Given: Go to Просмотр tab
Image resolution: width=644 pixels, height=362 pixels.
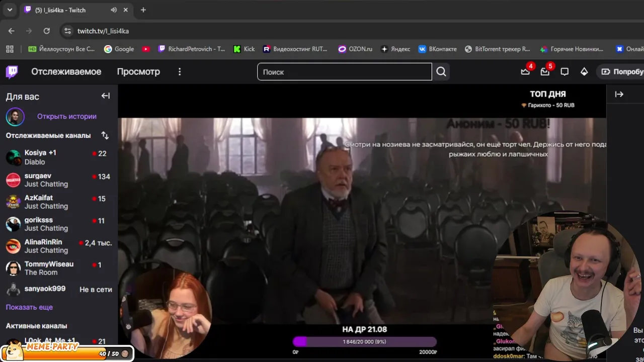Looking at the screenshot, I should click(138, 72).
